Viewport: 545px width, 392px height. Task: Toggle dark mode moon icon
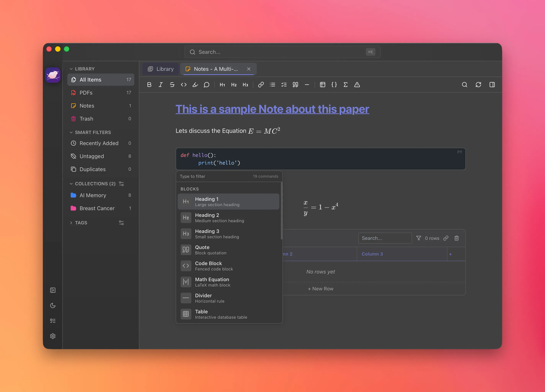(53, 305)
